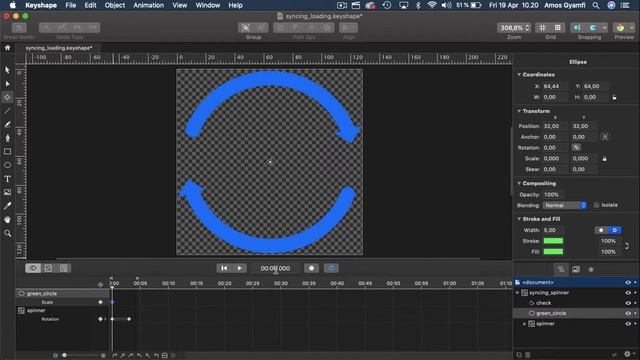Viewport: 640px width, 360px height.
Task: Click the record keyframe button
Action: 311,268
